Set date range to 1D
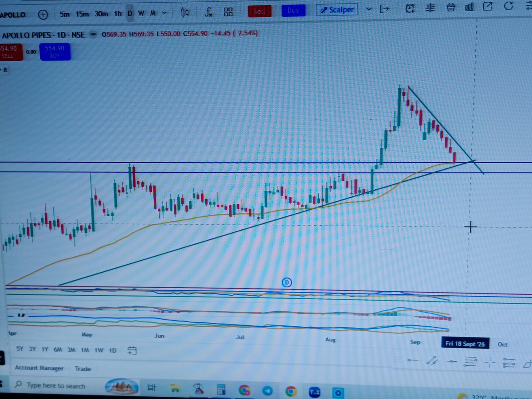This screenshot has height=399, width=532. tap(113, 350)
